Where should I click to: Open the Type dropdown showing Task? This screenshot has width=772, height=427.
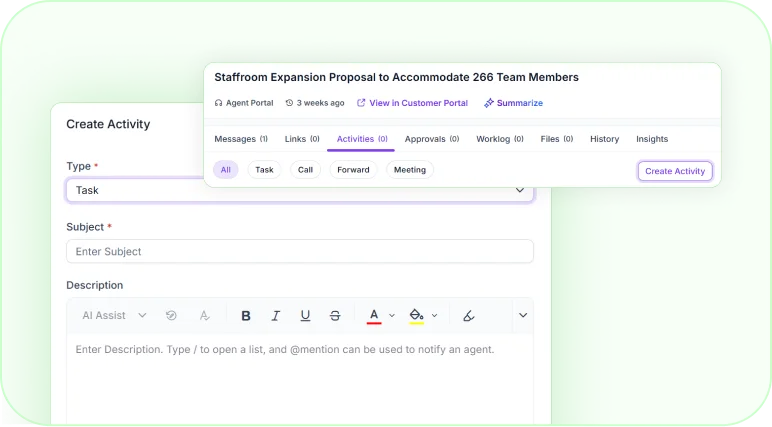pos(300,190)
